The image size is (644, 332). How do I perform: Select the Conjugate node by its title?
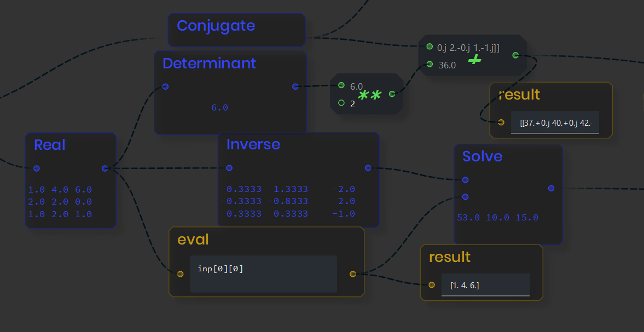pos(216,26)
